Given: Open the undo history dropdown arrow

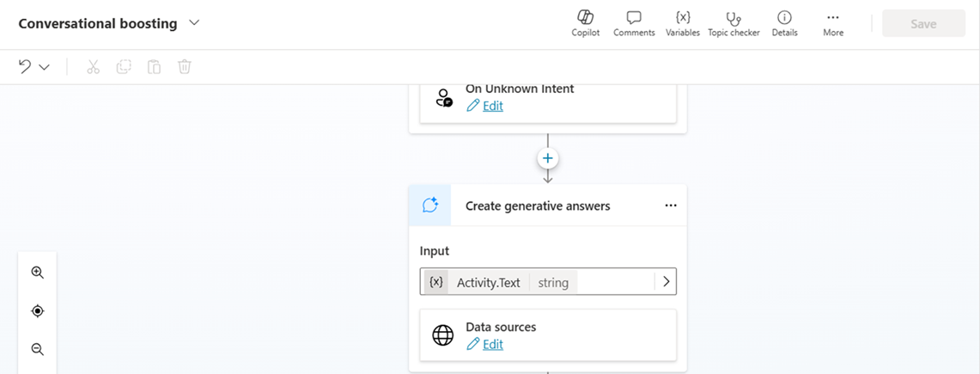Looking at the screenshot, I should click(45, 67).
